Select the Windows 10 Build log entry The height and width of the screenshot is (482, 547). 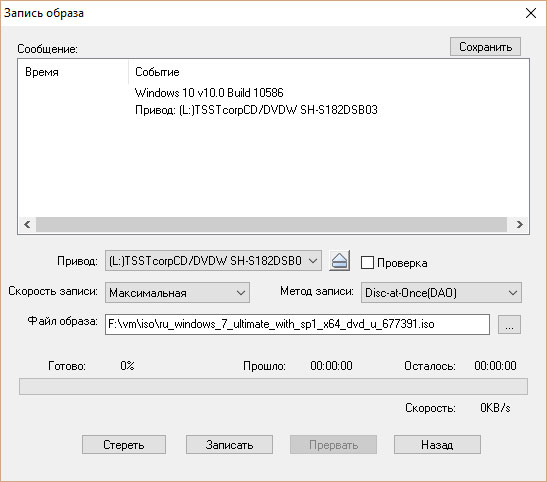point(209,93)
